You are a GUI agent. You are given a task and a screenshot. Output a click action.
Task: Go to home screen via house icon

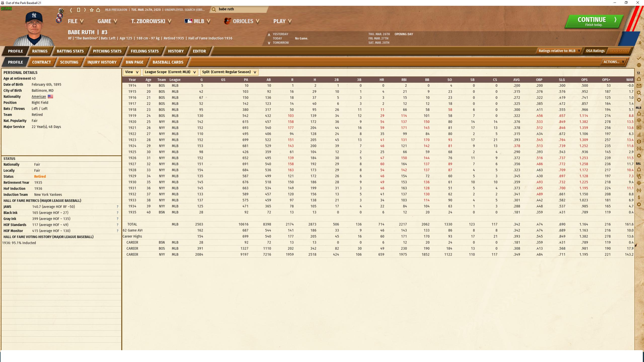click(98, 10)
